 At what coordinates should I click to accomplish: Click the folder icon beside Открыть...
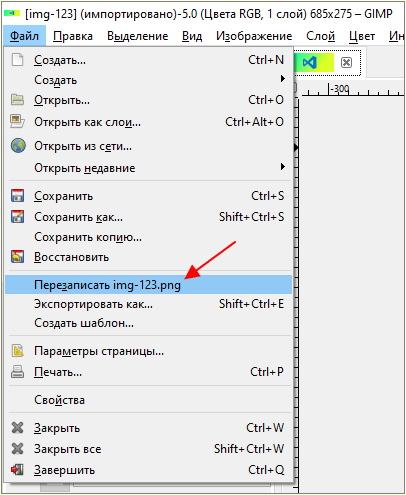point(17,100)
